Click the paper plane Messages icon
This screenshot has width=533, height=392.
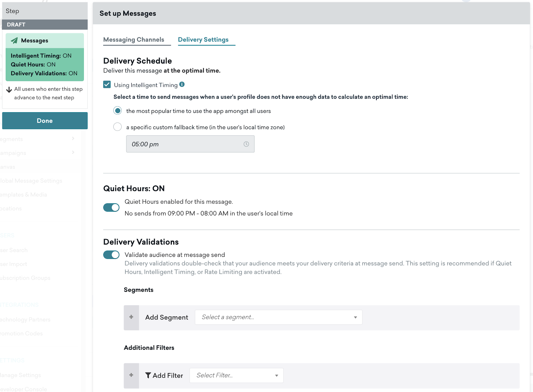[14, 41]
